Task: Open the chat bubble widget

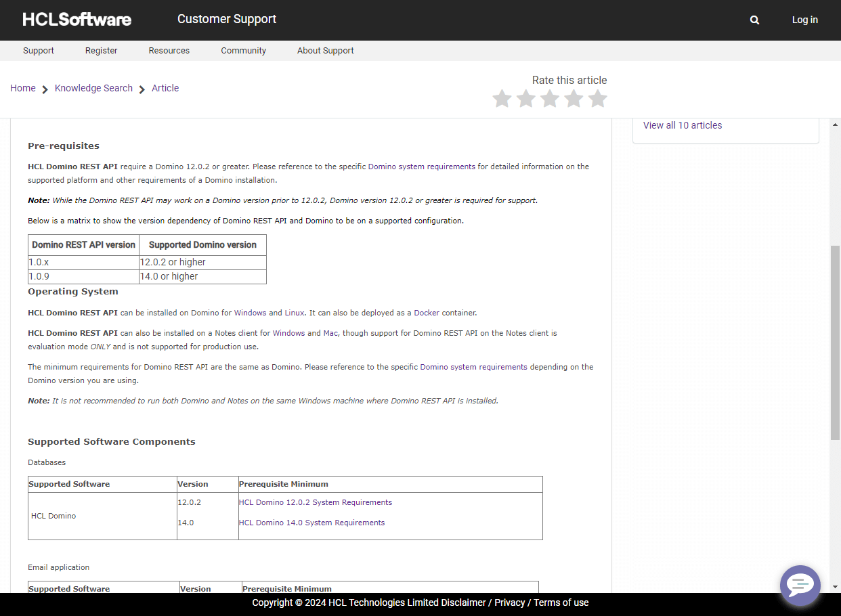Action: [800, 585]
